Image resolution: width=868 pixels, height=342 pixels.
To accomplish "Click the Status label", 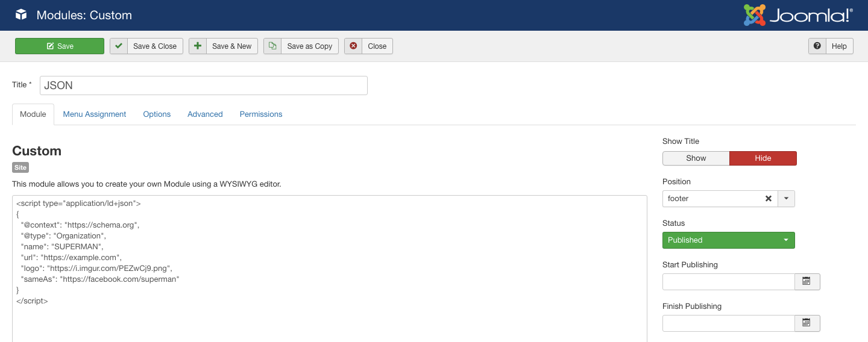I will [x=674, y=223].
